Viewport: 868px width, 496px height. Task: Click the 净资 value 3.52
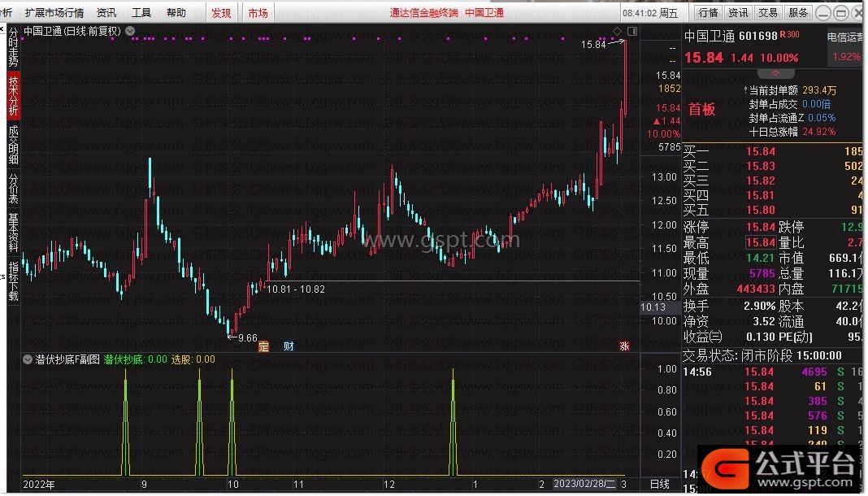(x=764, y=321)
